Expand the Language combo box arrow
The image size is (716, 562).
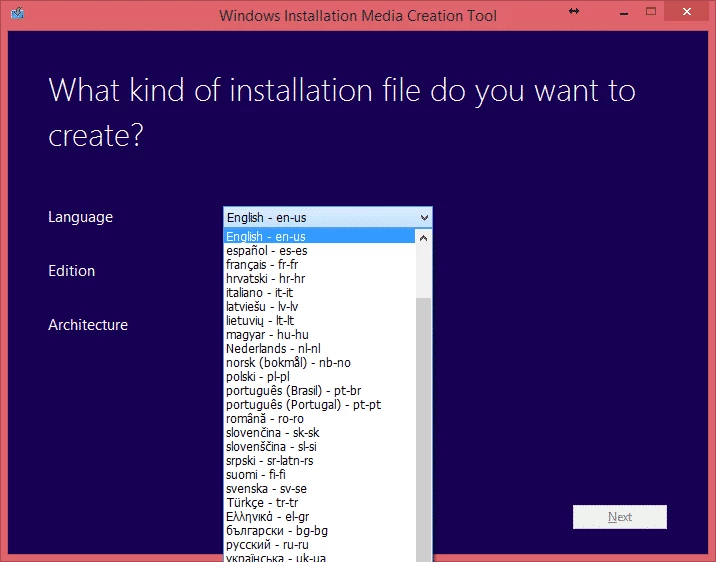click(424, 217)
